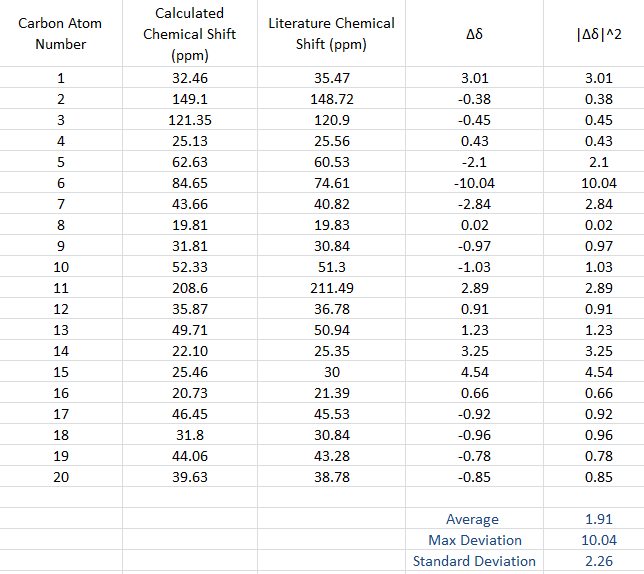The width and height of the screenshot is (644, 574).
Task: Click the Max Deviation label
Action: 474,540
